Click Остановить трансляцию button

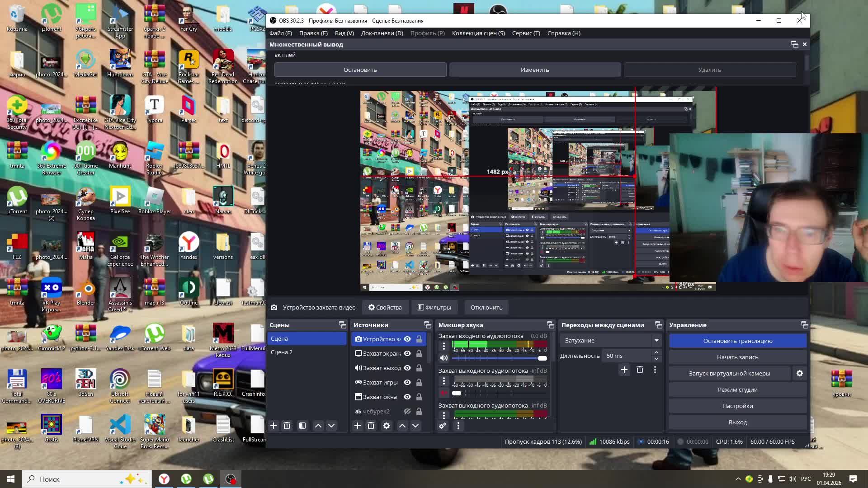(x=737, y=341)
